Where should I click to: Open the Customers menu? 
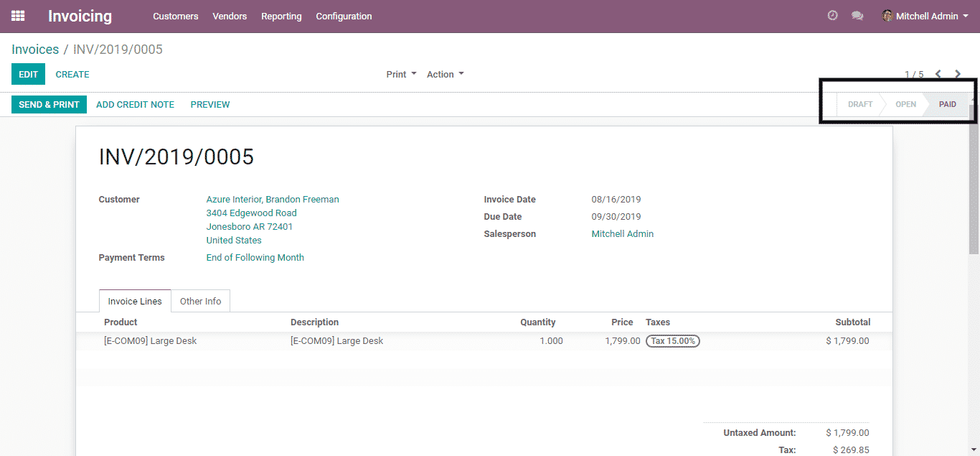point(175,16)
